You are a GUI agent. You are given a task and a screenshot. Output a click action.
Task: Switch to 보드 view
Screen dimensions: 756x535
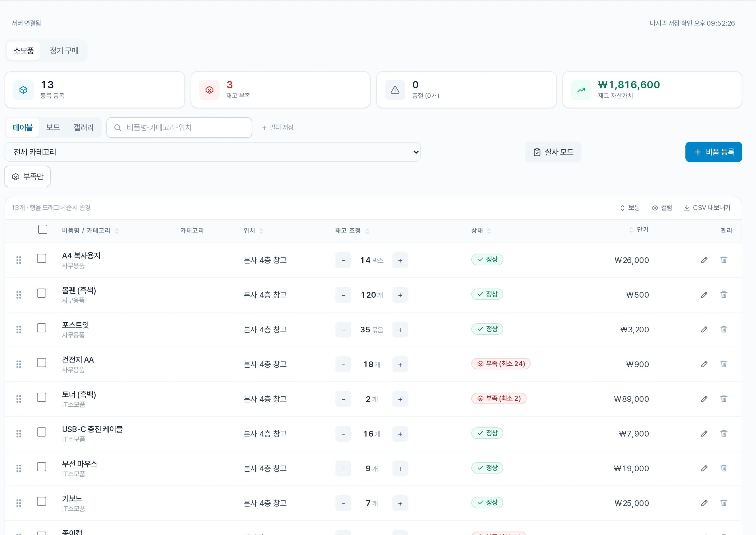pyautogui.click(x=53, y=127)
